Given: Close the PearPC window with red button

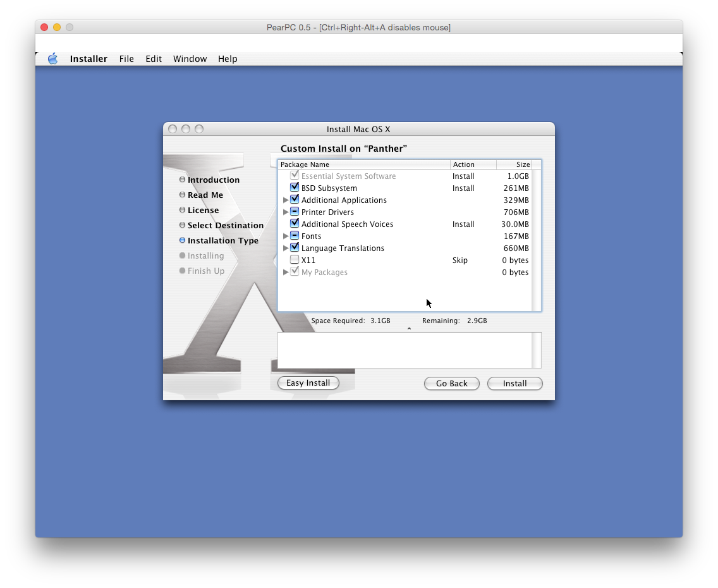Looking at the screenshot, I should 44,27.
